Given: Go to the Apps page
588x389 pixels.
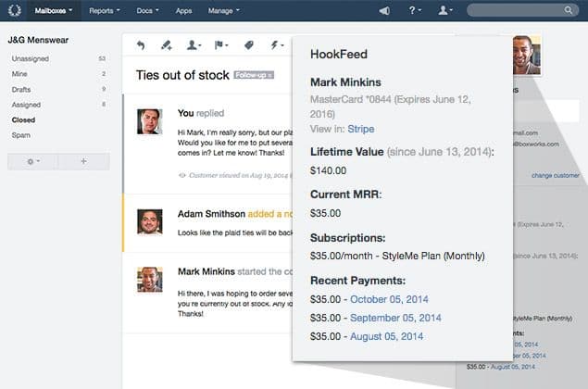Looking at the screenshot, I should tap(183, 11).
